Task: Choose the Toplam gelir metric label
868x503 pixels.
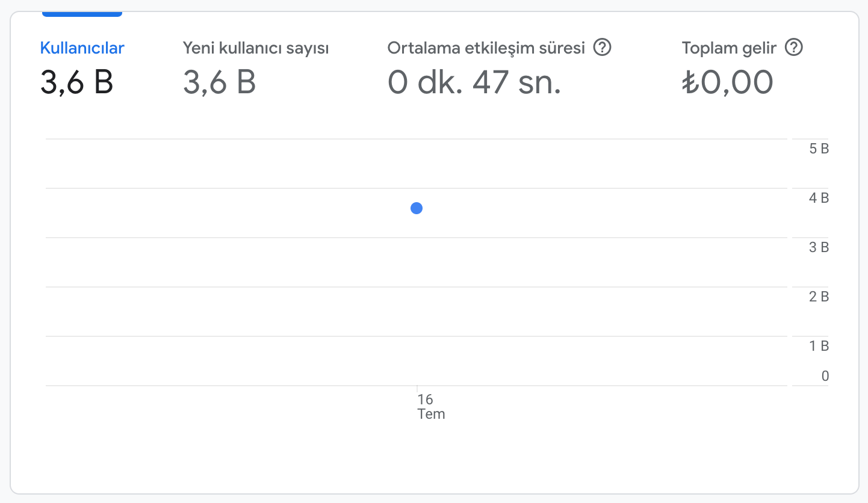Action: point(730,48)
